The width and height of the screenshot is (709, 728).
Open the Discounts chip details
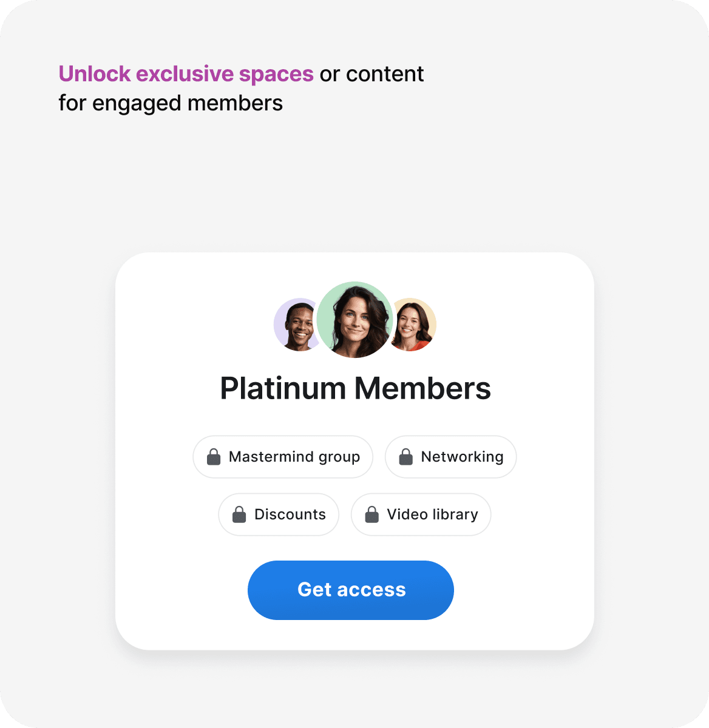279,514
